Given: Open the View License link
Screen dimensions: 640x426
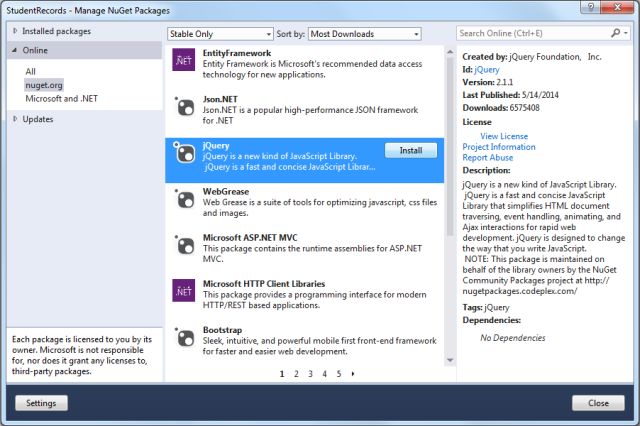Looking at the screenshot, I should [504, 136].
